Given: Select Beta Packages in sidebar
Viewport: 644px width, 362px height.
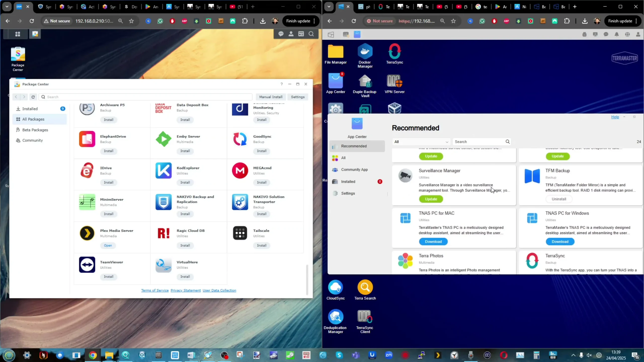Looking at the screenshot, I should (39, 130).
